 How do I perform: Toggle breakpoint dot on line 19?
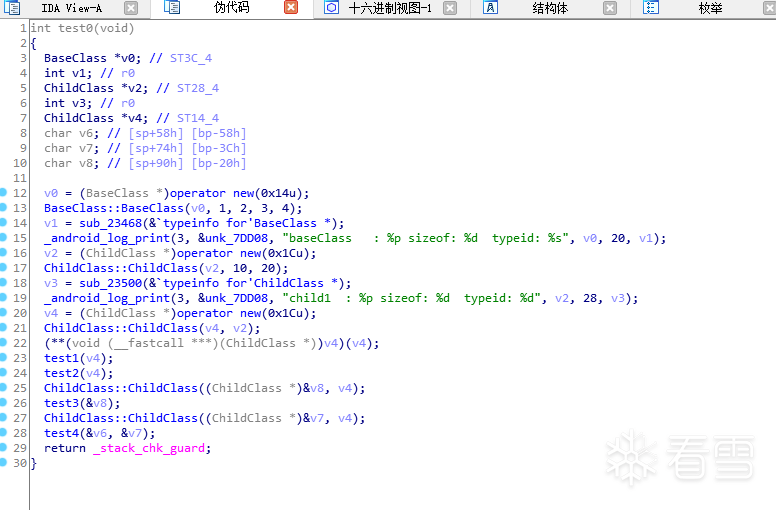(x=3, y=297)
